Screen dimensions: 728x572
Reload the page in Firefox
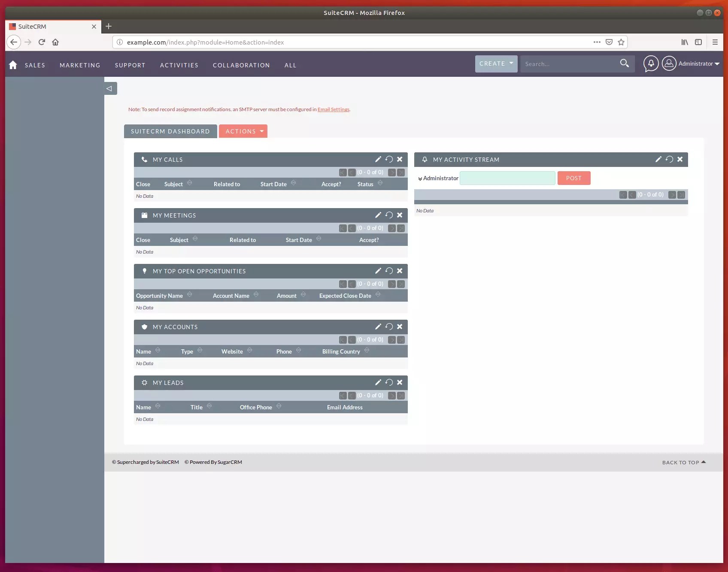pos(42,42)
